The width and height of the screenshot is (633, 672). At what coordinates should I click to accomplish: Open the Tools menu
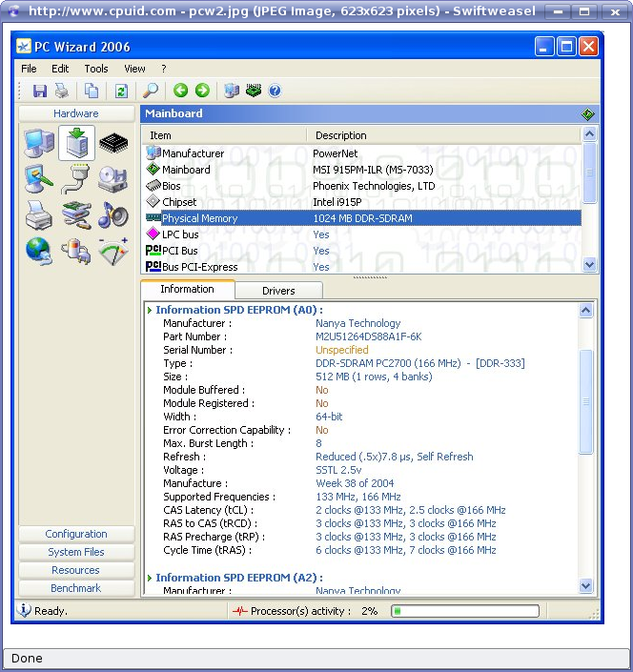96,69
